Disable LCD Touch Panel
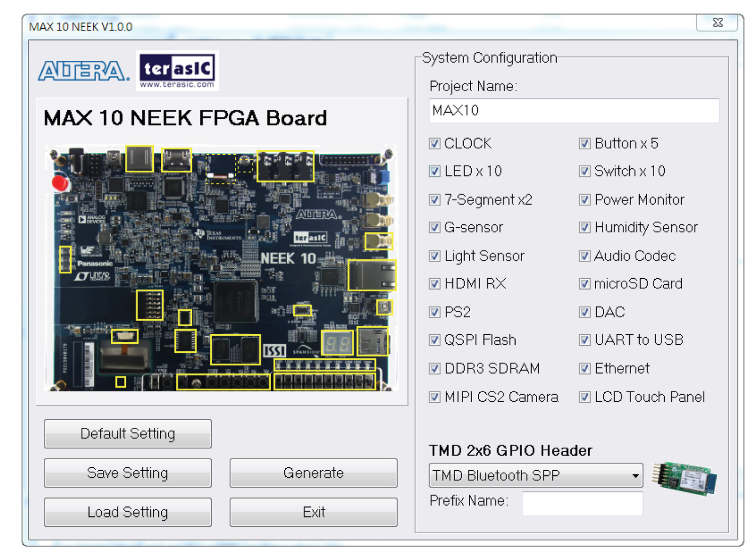The height and width of the screenshot is (560, 756). click(585, 397)
